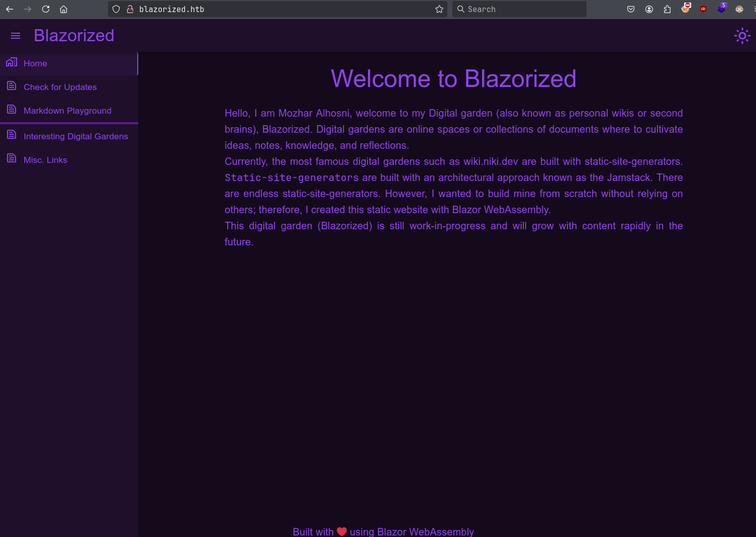Screen dimensions: 756x537
Task: Click the browser Search field
Action: click(x=519, y=9)
